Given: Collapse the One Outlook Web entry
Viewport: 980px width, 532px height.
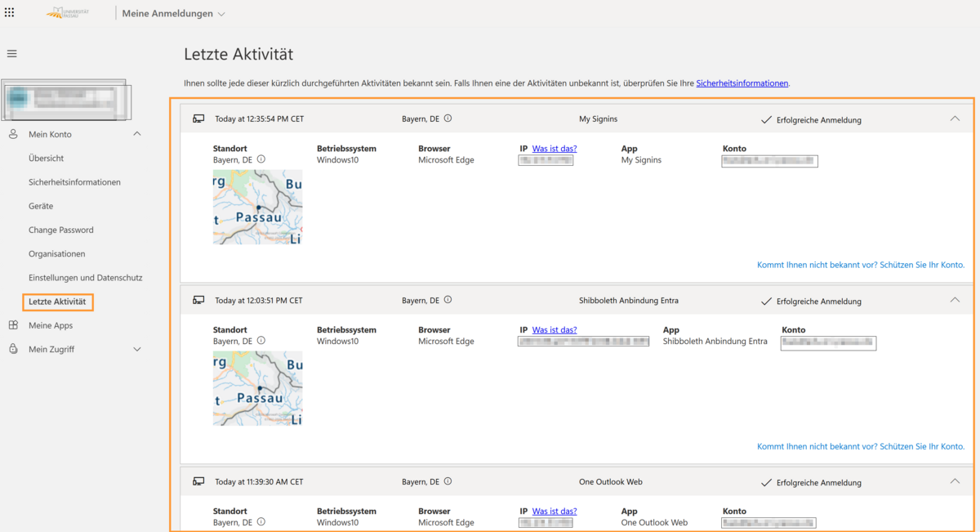Looking at the screenshot, I should tap(955, 481).
